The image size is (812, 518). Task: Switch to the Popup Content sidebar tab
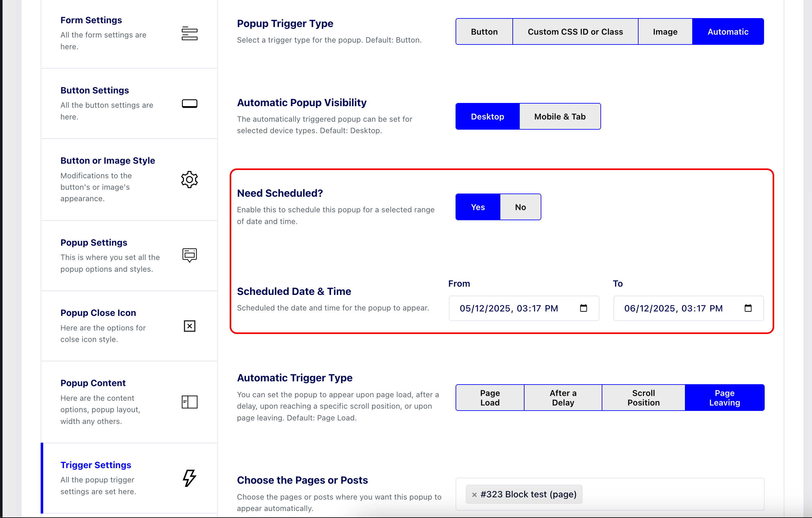click(93, 383)
